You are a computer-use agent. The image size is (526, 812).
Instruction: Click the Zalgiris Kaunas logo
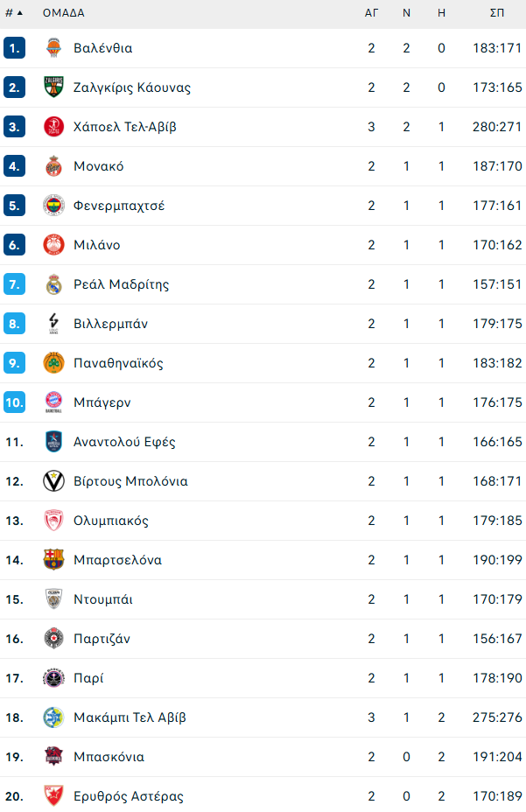pos(53,87)
